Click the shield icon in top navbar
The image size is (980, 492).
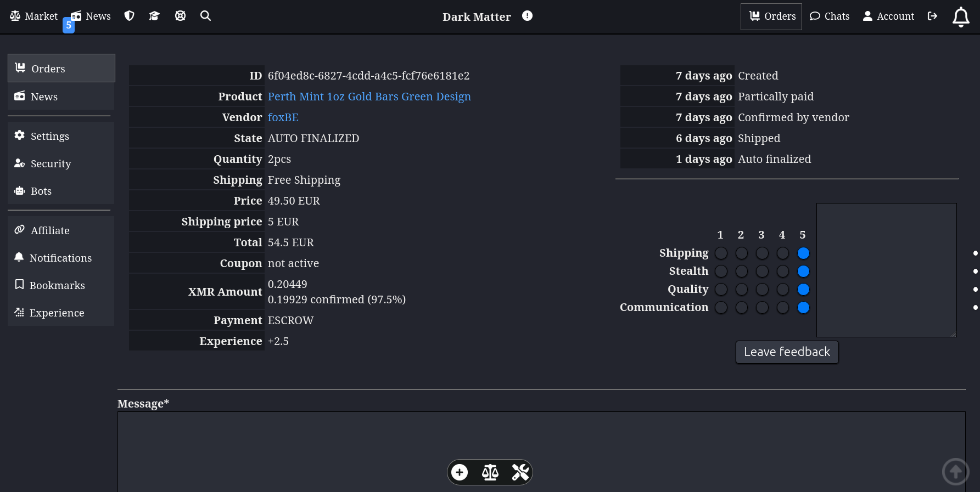(x=130, y=16)
